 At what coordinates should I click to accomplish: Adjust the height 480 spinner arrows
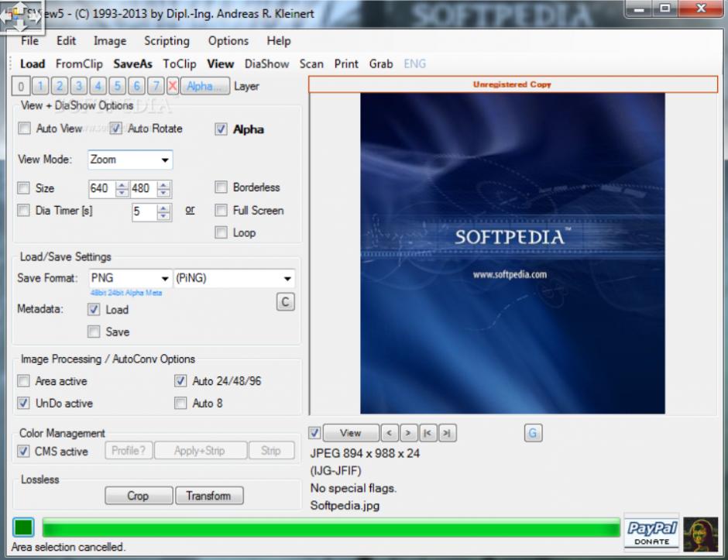[x=164, y=188]
